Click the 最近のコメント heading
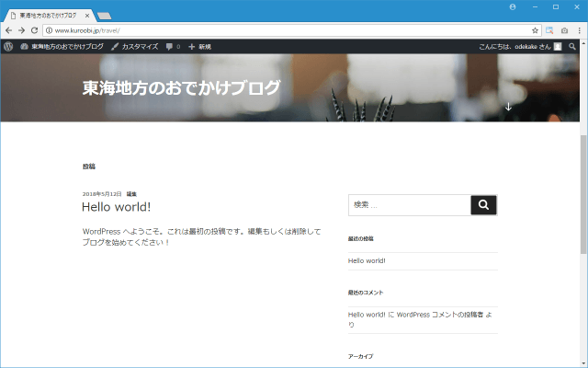 point(366,293)
